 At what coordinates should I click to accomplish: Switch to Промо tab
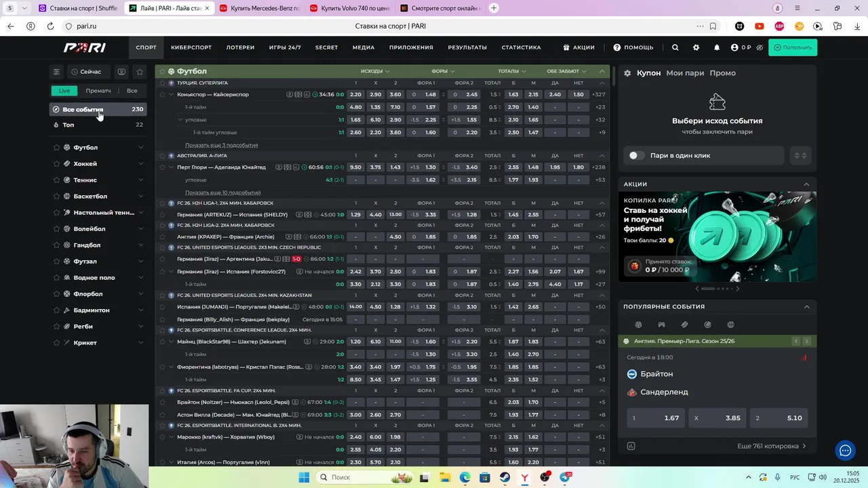tap(722, 73)
